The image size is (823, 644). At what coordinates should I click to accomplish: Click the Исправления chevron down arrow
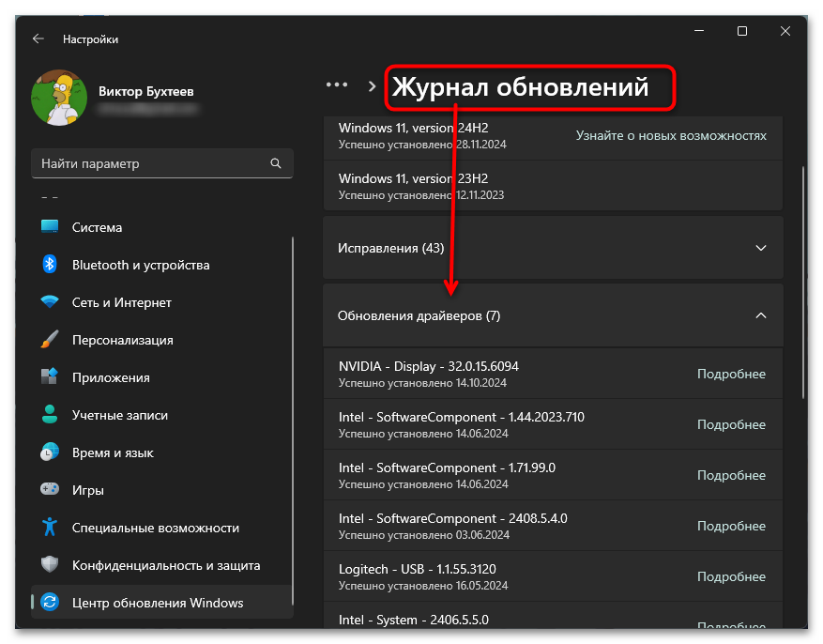point(760,248)
